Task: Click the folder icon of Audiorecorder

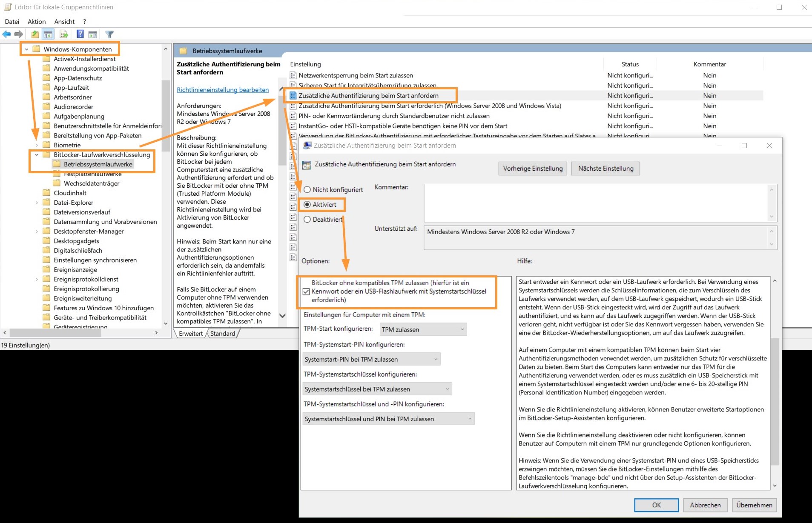Action: coord(47,107)
